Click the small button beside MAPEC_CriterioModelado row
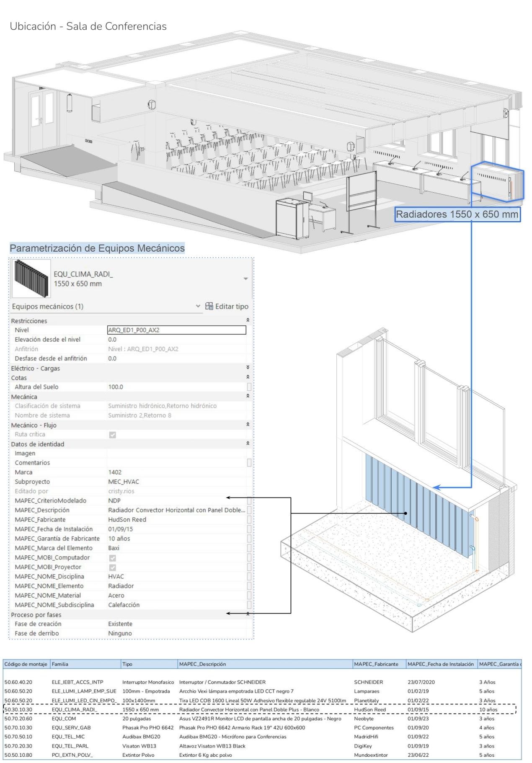532x763 pixels. coord(249,500)
